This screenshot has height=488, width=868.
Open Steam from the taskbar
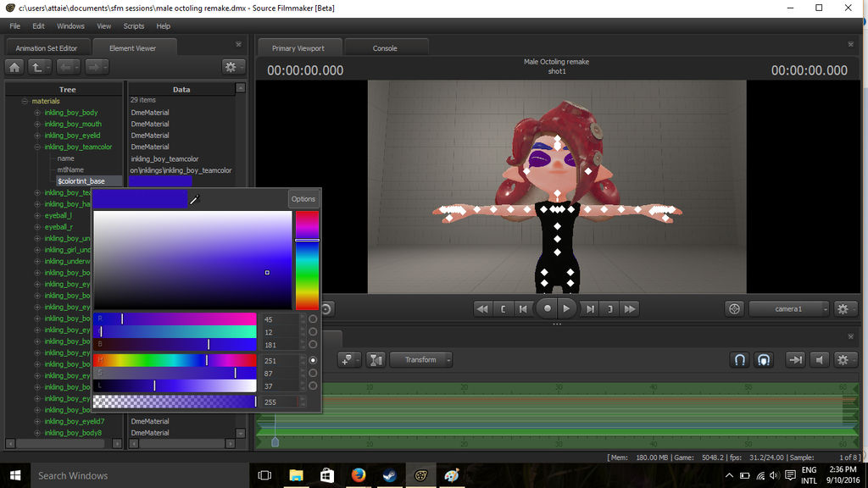coord(389,475)
